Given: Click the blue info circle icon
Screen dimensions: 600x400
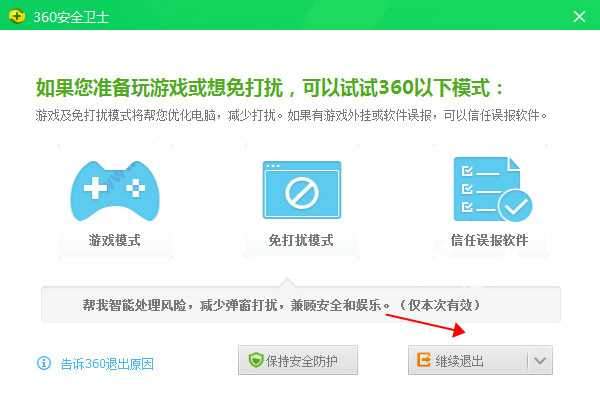Looking at the screenshot, I should coord(43,363).
